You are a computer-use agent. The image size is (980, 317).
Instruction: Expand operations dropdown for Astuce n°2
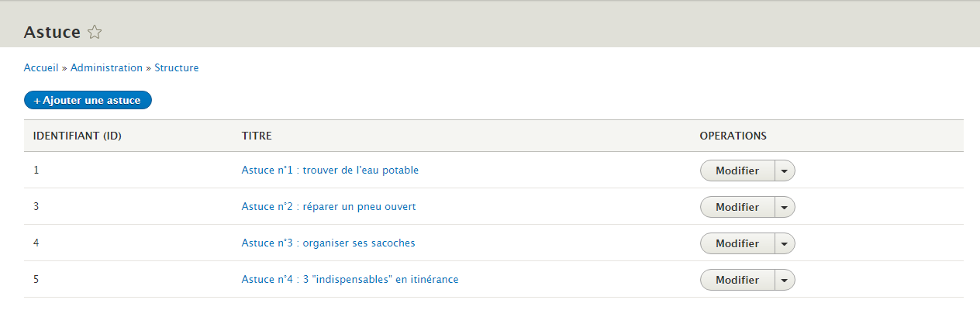[785, 207]
